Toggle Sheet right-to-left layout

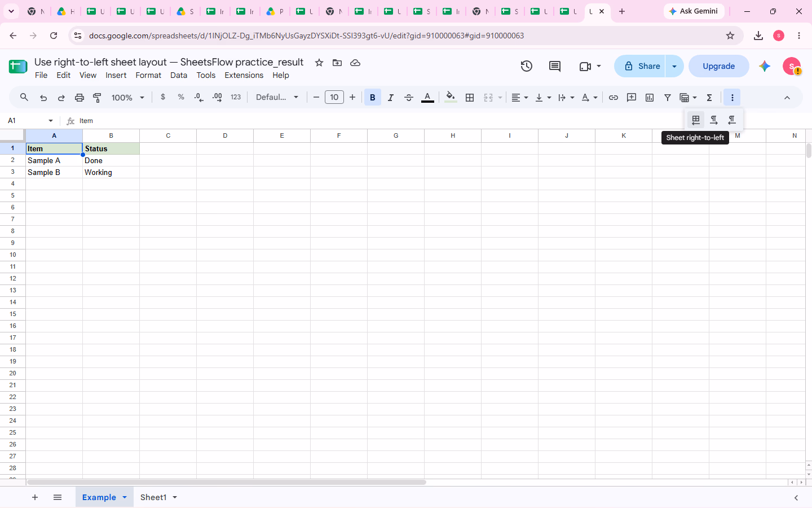(x=696, y=120)
